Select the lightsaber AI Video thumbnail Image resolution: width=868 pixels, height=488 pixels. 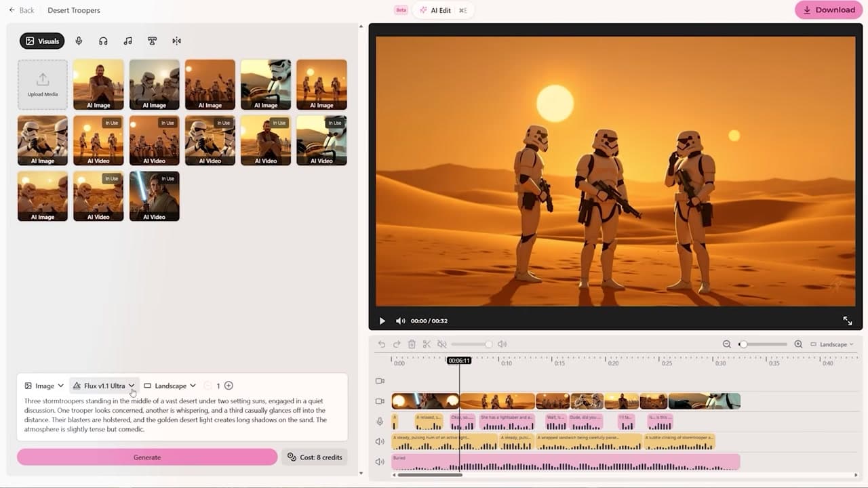coord(155,196)
